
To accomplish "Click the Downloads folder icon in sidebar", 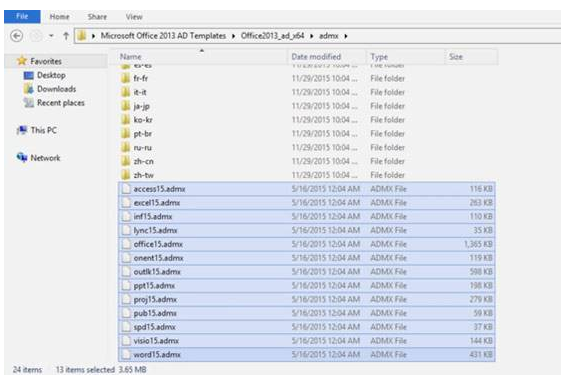I will click(x=28, y=89).
